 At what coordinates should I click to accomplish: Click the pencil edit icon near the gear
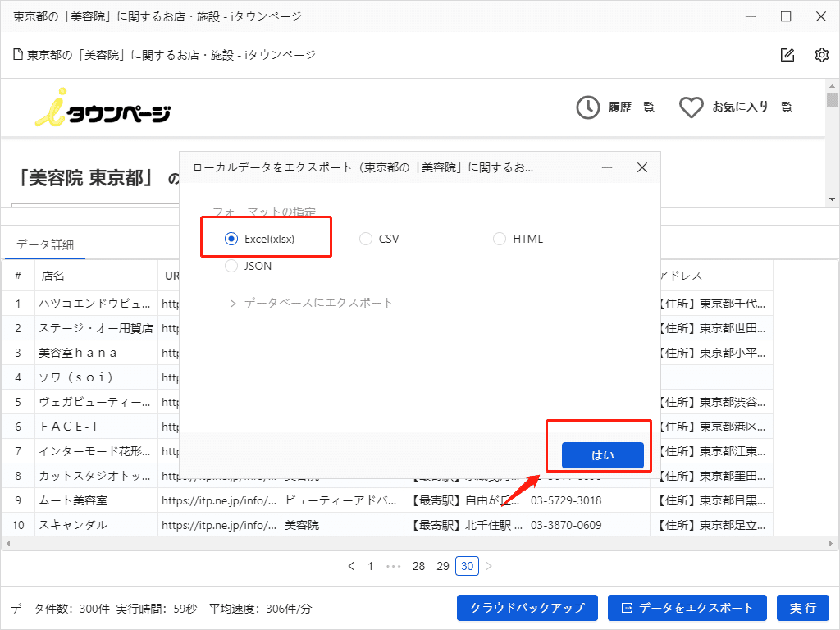coord(787,54)
